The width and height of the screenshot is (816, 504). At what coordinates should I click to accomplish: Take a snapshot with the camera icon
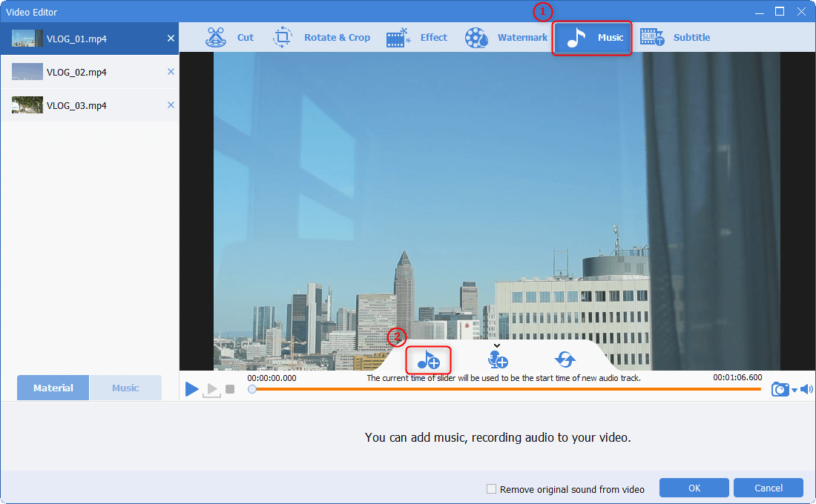[x=780, y=389]
